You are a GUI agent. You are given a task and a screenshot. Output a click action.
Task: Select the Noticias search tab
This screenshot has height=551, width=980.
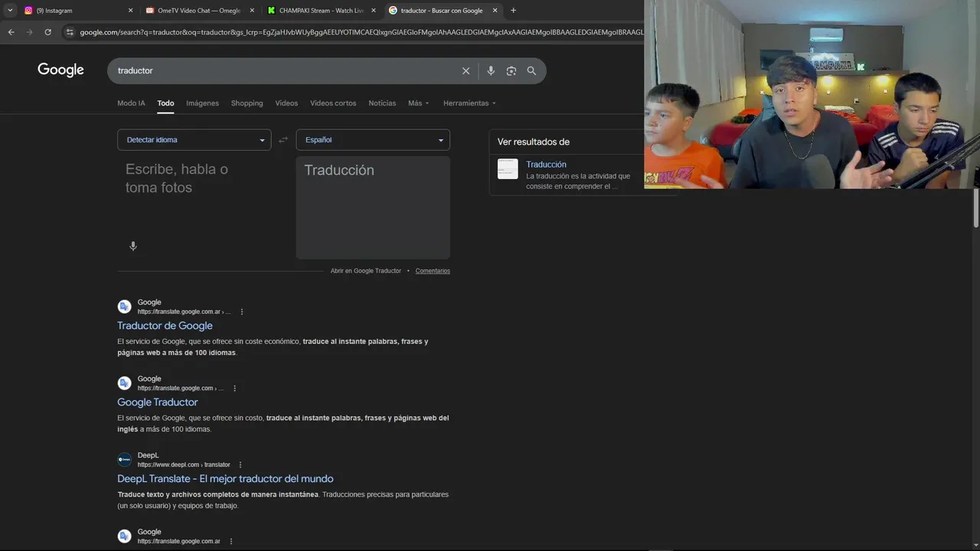(382, 103)
